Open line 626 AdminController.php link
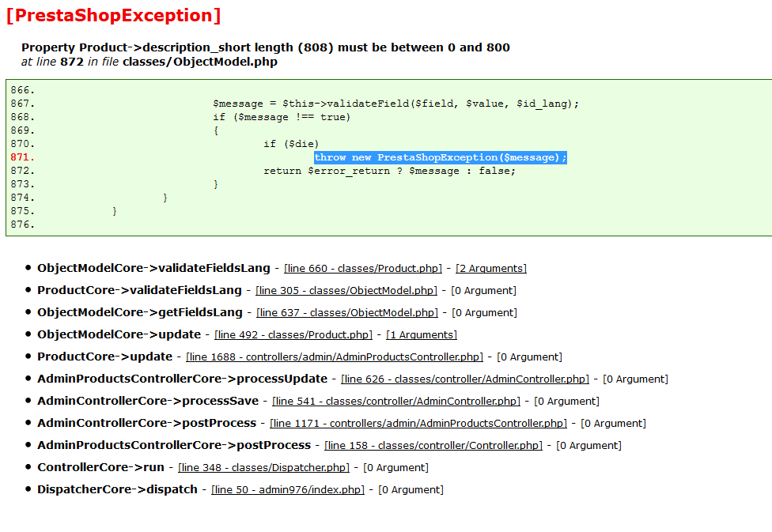This screenshot has height=532, width=772. click(x=465, y=379)
